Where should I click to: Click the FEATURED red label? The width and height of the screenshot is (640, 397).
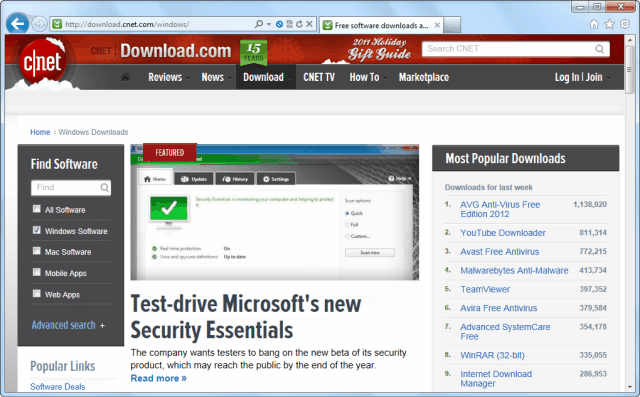[170, 153]
